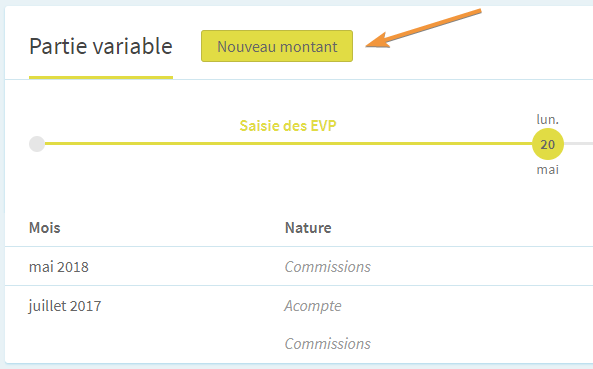Sort by the Mois column header
Image resolution: width=593 pixels, height=369 pixels.
pos(45,228)
